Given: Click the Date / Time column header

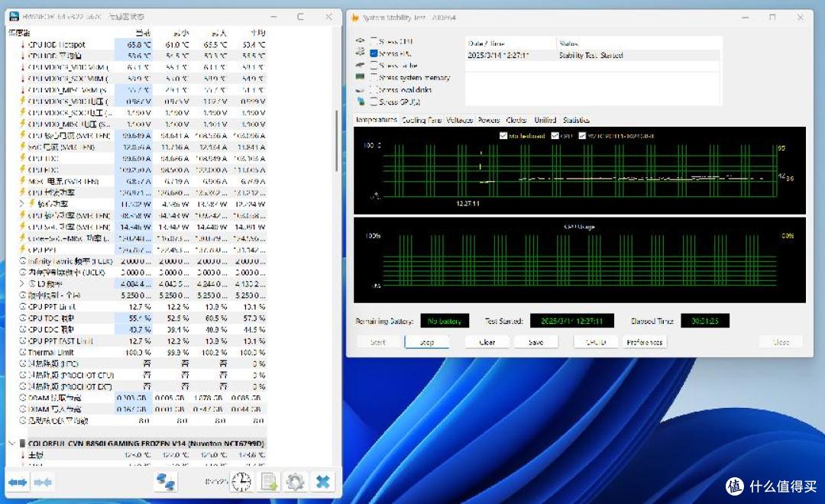Looking at the screenshot, I should tap(510, 43).
